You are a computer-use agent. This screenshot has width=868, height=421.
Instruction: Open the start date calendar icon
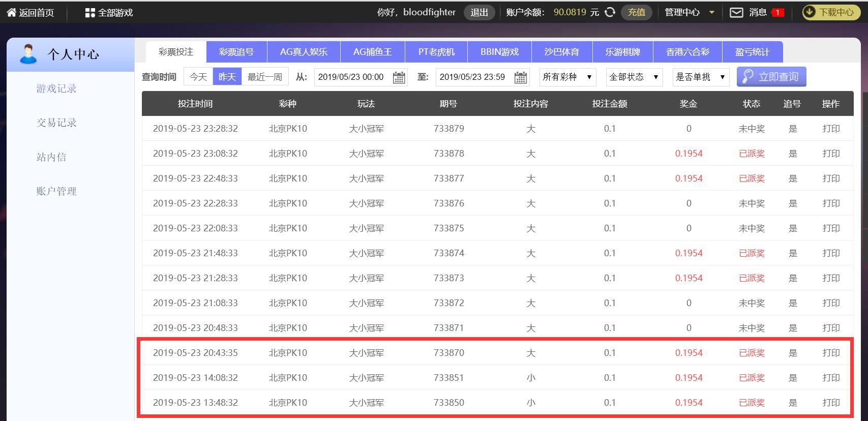pyautogui.click(x=399, y=77)
